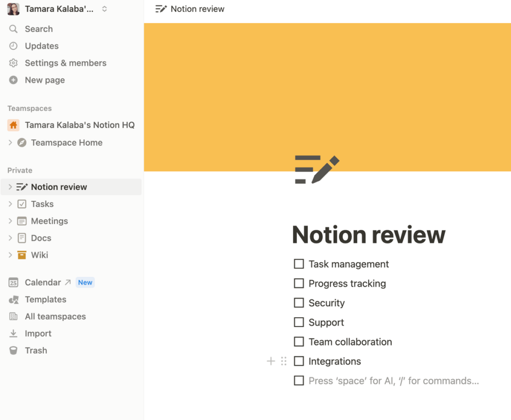The image size is (511, 420).
Task: Open the Import tool
Action: [38, 333]
